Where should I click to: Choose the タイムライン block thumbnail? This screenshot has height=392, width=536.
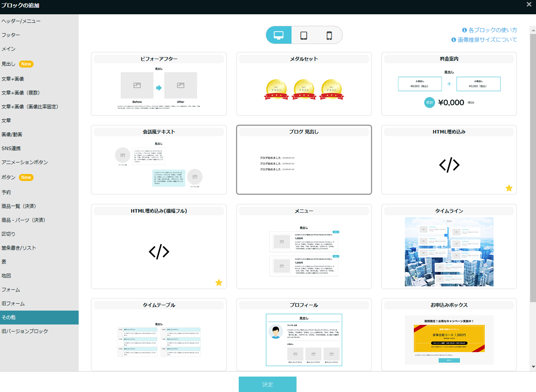pyautogui.click(x=449, y=252)
